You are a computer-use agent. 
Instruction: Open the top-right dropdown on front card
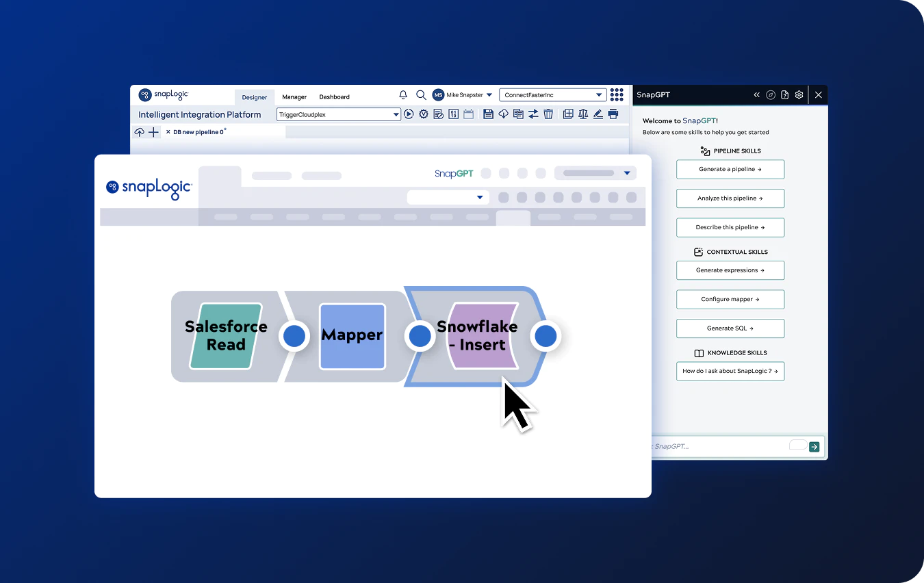coord(595,173)
